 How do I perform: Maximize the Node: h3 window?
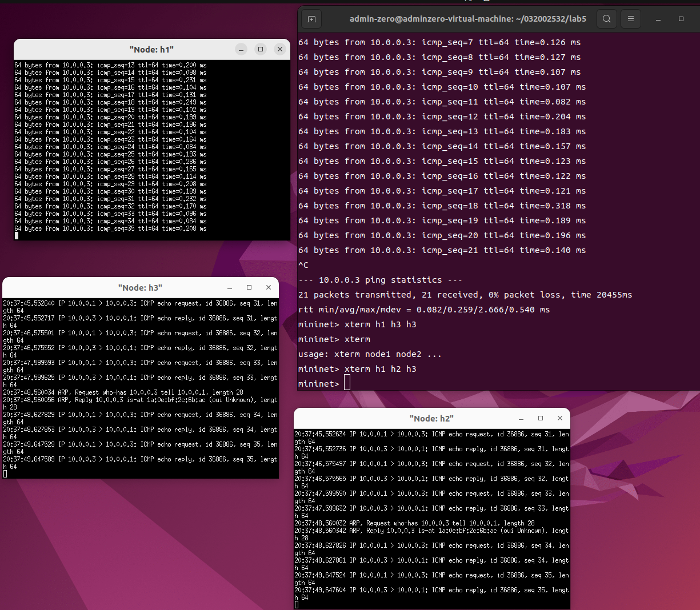(249, 288)
